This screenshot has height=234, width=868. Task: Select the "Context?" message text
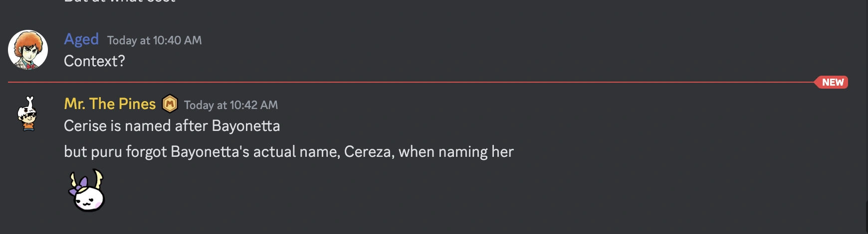(94, 61)
